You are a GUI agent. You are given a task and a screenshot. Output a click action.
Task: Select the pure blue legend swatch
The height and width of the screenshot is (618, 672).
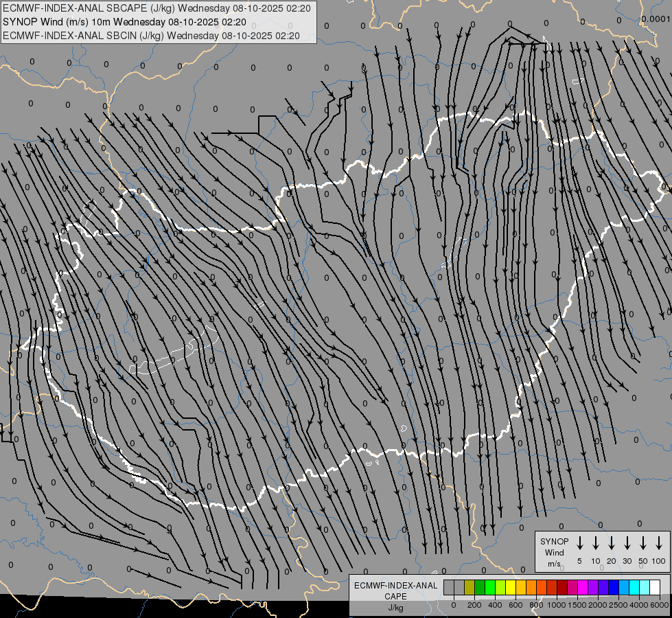click(613, 587)
